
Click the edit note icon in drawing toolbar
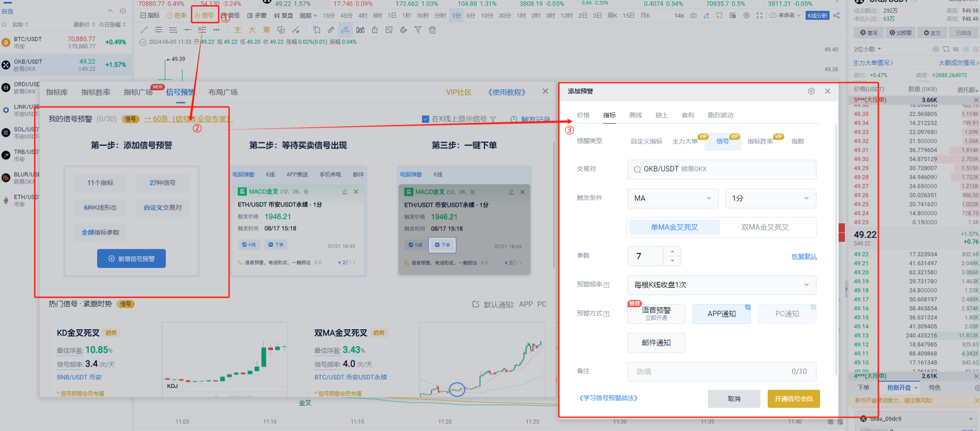(389, 30)
